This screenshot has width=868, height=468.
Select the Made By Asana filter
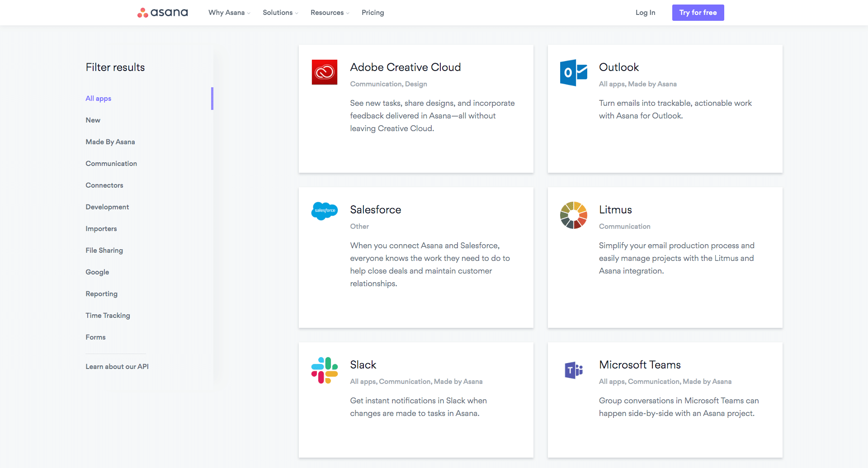[110, 142]
